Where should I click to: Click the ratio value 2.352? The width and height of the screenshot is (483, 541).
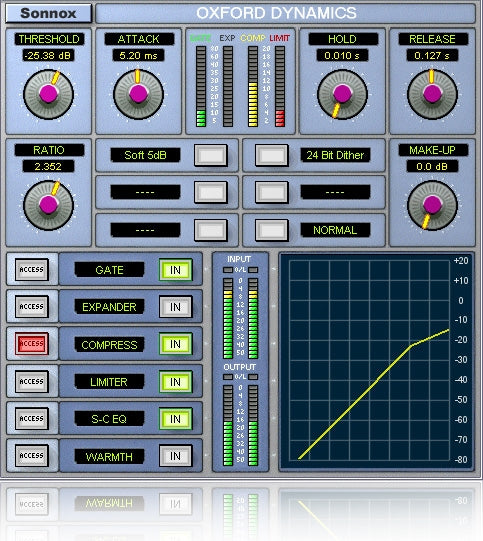48,166
